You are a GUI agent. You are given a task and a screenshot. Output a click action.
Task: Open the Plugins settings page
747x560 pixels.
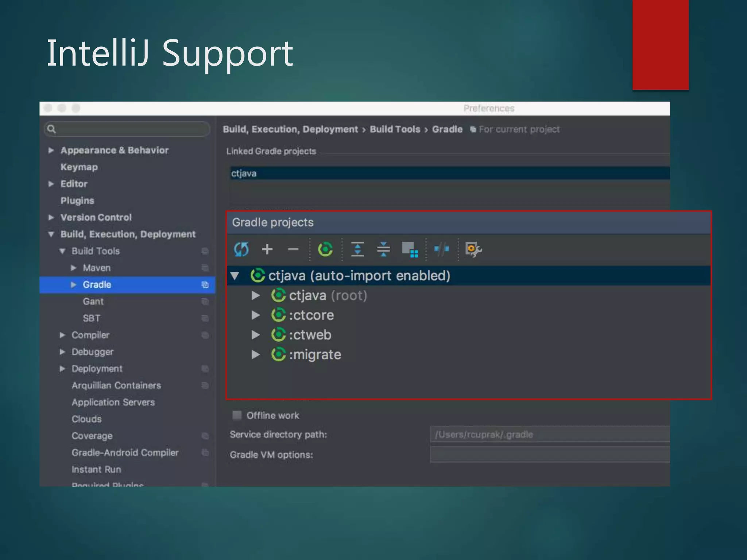tap(77, 201)
